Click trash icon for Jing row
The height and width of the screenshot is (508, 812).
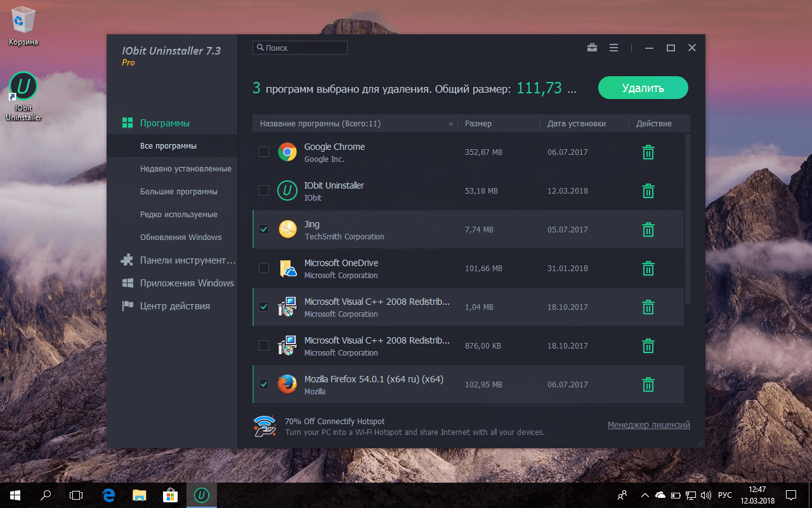tap(648, 230)
